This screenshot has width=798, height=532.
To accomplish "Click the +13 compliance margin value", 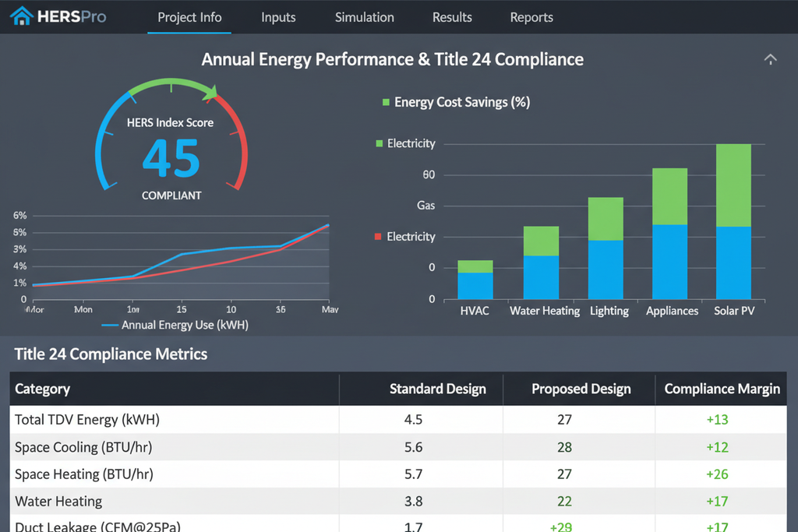I will pos(717,420).
